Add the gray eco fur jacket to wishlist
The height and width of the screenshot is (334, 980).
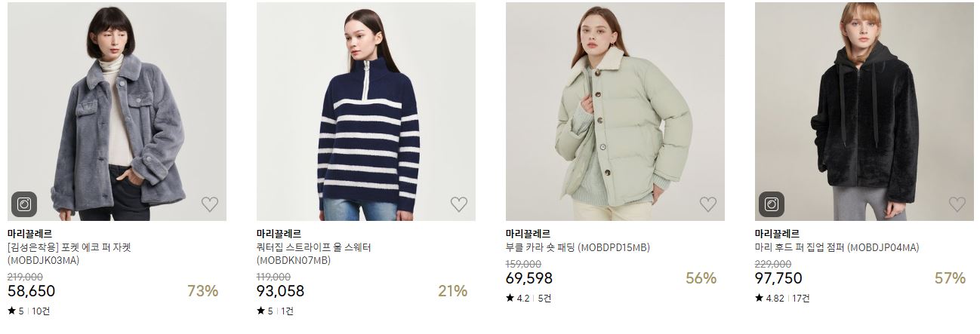(210, 204)
